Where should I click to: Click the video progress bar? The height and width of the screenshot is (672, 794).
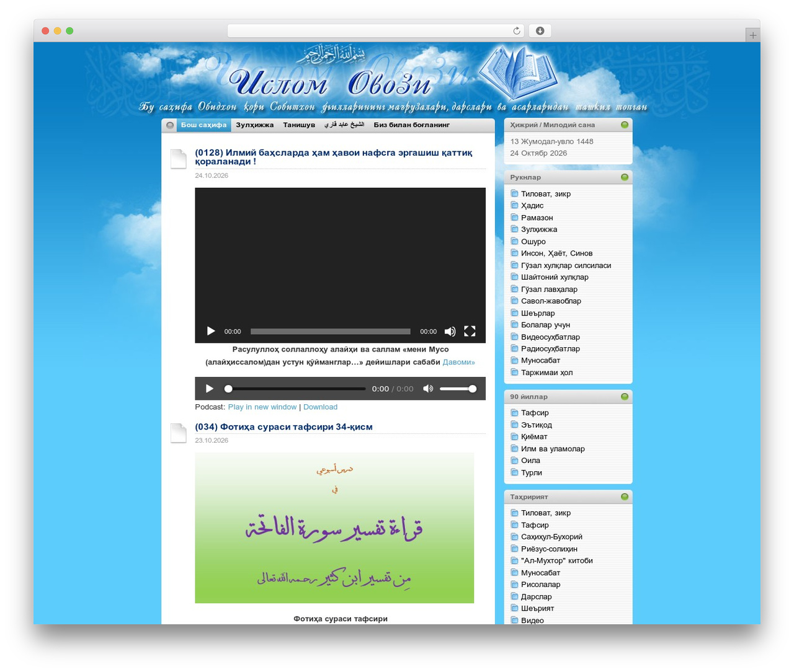coord(331,332)
